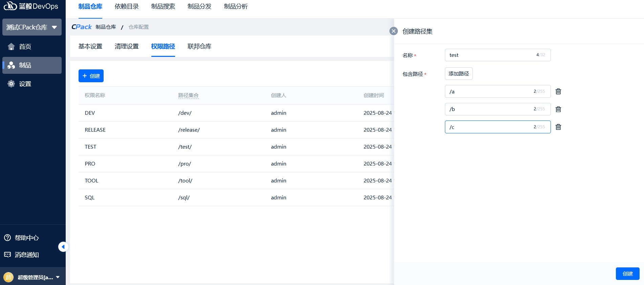Collapse the left sidebar with arrow toggle
644x285 pixels.
63,247
